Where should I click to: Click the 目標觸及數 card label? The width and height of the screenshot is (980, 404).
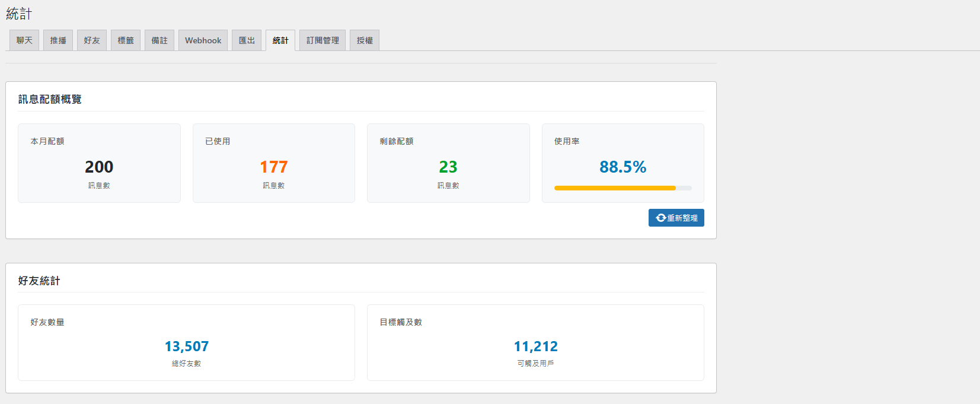pos(401,322)
